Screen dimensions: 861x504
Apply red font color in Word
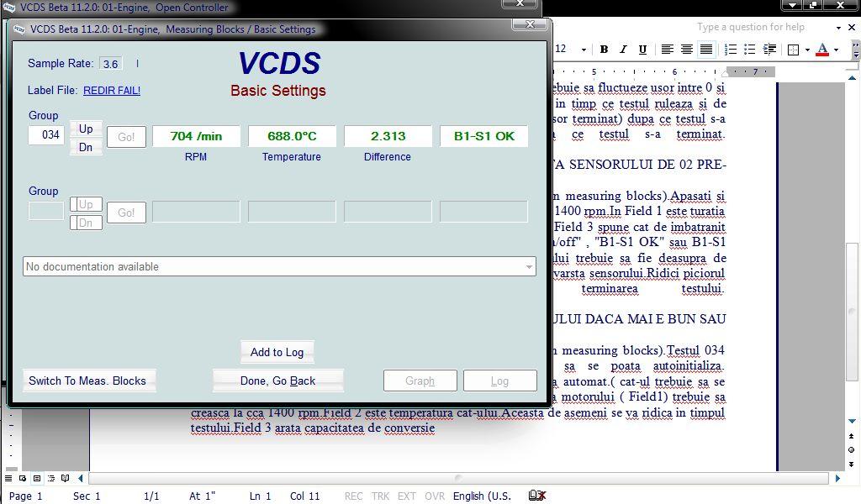click(x=822, y=50)
